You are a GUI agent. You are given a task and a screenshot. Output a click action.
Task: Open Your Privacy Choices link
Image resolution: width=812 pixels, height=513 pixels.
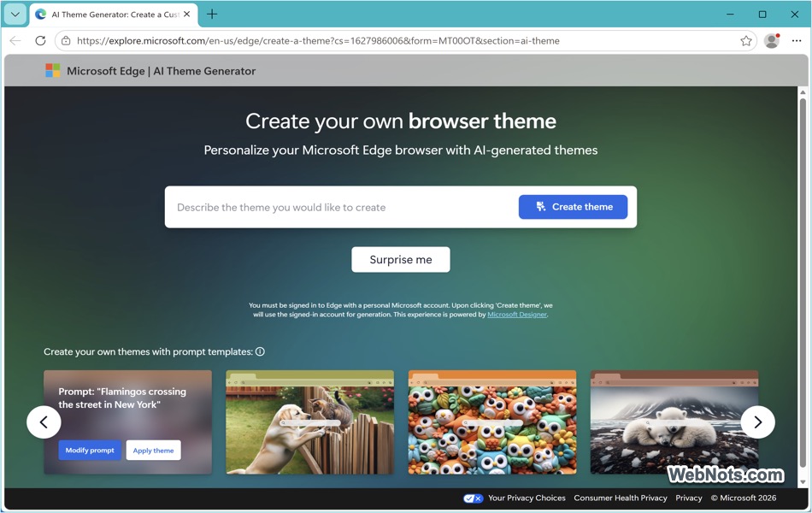(x=527, y=498)
